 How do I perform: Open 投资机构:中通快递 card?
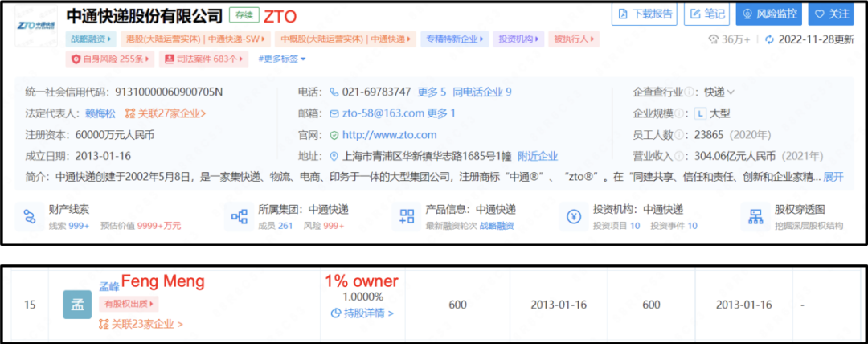(628, 216)
